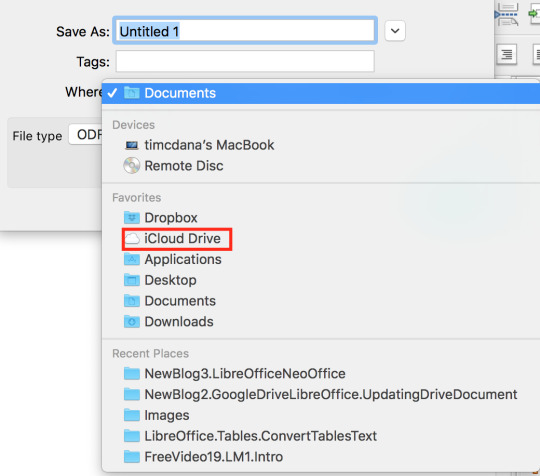Open the File type dropdown

coord(86,135)
